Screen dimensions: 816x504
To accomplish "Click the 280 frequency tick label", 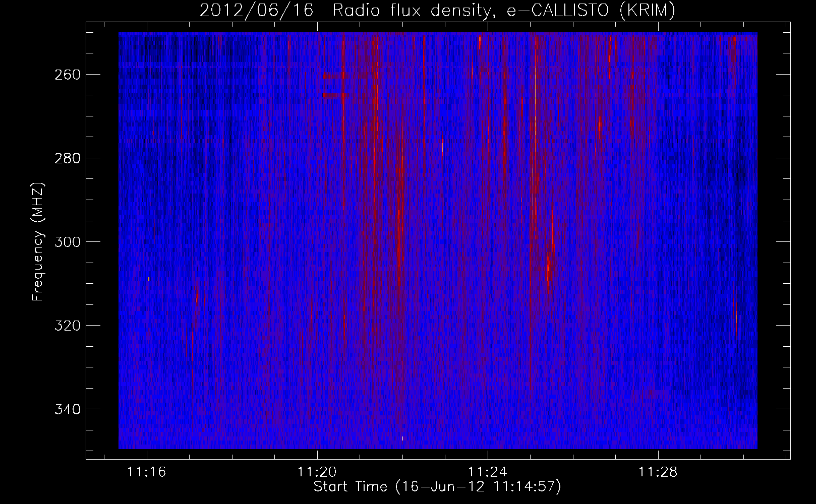I will (67, 158).
